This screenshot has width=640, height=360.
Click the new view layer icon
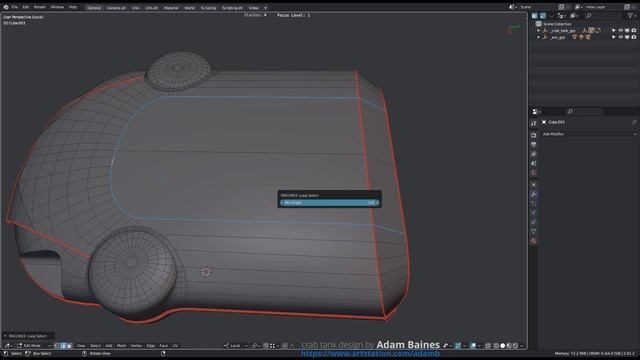pos(627,7)
